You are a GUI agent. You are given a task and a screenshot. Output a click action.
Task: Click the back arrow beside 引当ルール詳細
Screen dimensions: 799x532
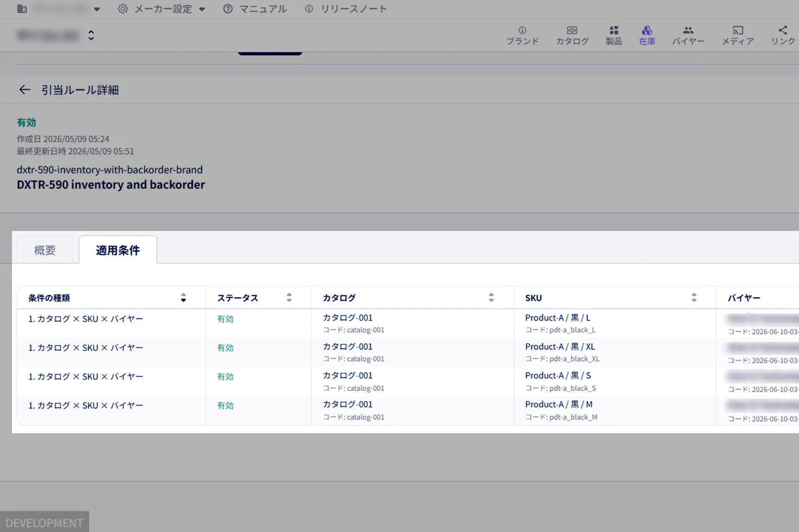click(25, 90)
